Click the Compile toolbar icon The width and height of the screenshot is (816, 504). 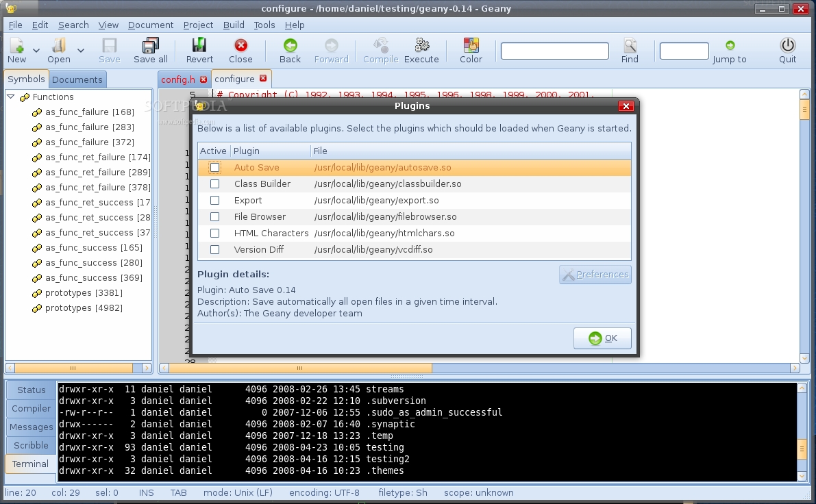(381, 46)
